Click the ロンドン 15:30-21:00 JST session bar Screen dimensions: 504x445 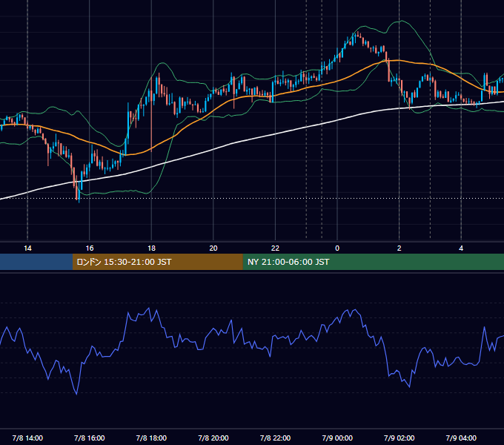pos(157,262)
